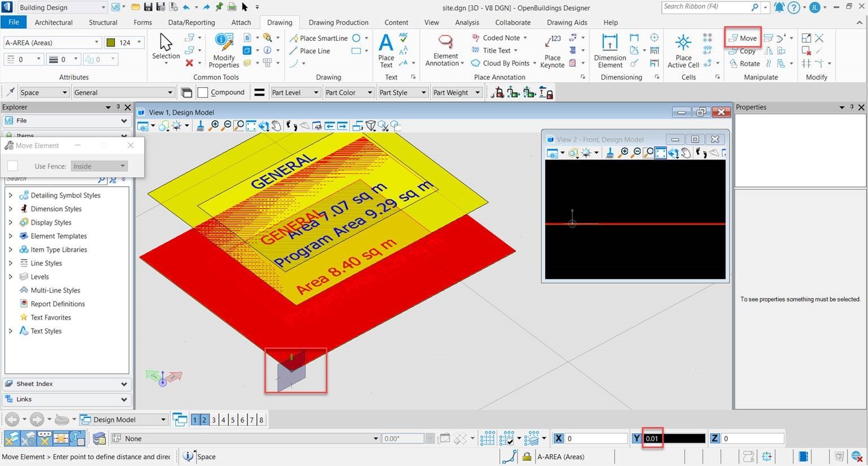Select Report Definitions in Explorer tree
868x466 pixels.
58,304
